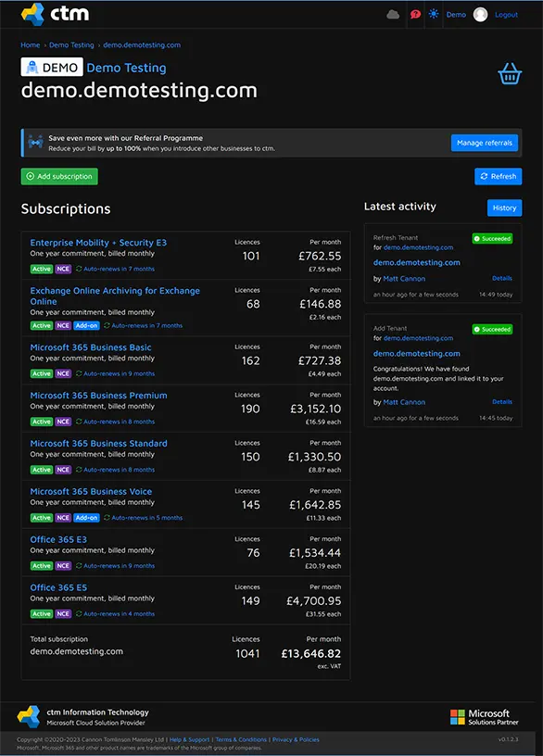Open Terms & Conditions footer link
Viewport: 543px width, 756px height.
pyautogui.click(x=241, y=739)
